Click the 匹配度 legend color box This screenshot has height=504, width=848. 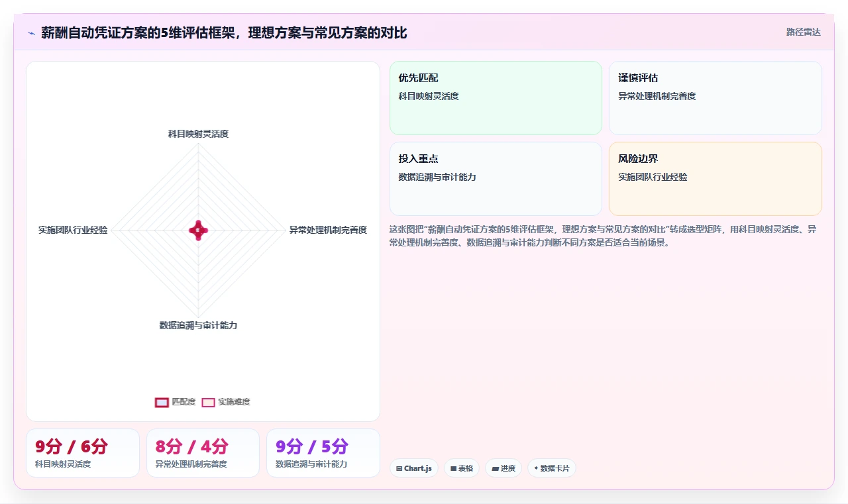162,402
